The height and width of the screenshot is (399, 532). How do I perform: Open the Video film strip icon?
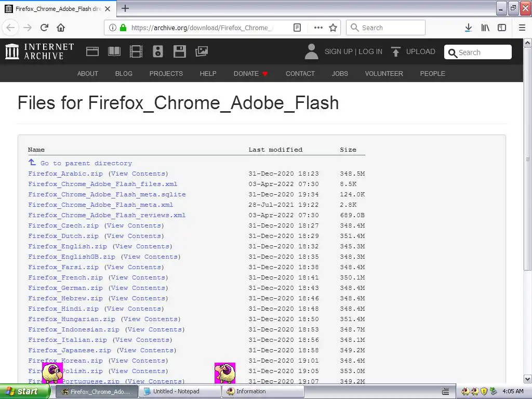click(136, 51)
